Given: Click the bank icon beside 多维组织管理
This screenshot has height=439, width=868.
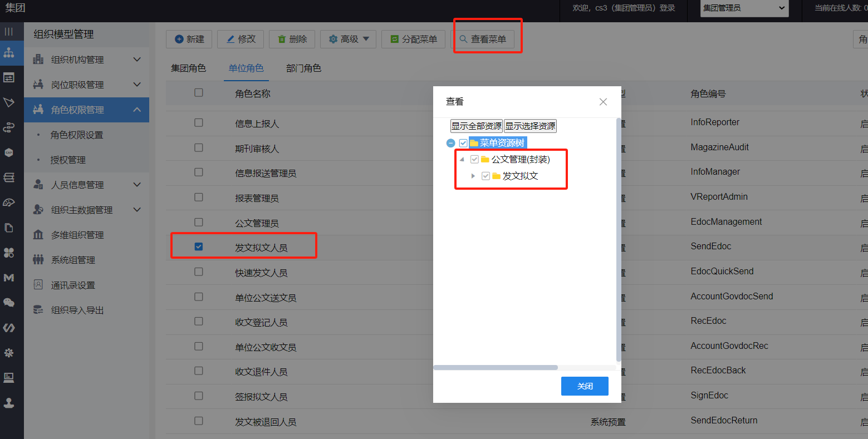Looking at the screenshot, I should click(38, 235).
